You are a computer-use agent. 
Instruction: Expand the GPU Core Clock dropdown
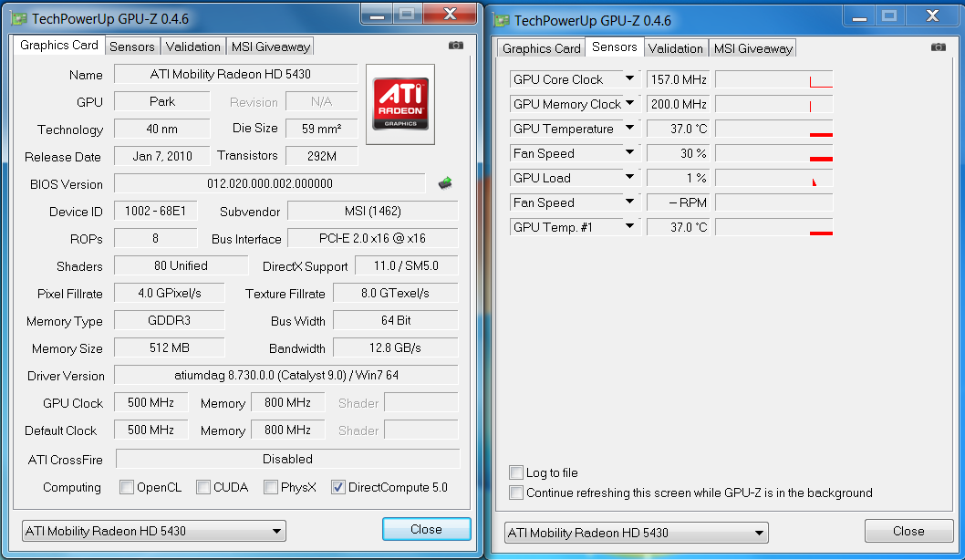(x=629, y=79)
